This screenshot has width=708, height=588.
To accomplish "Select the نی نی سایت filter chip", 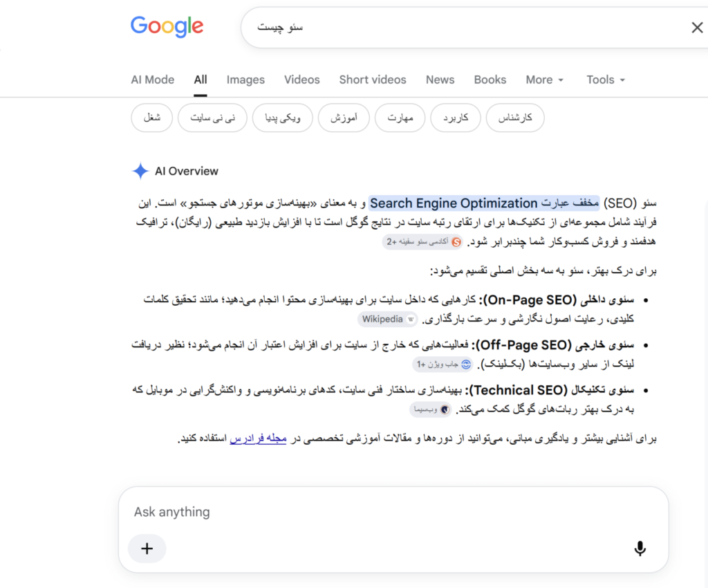I will 212,118.
